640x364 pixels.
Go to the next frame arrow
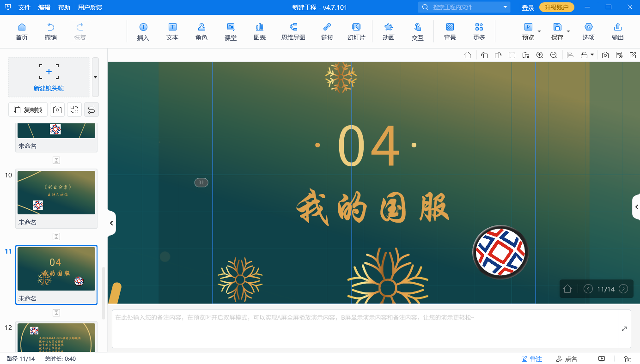623,289
